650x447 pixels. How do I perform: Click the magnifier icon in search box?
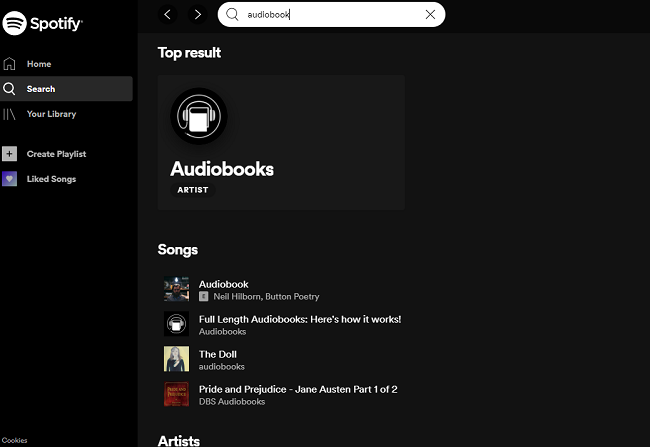point(232,15)
